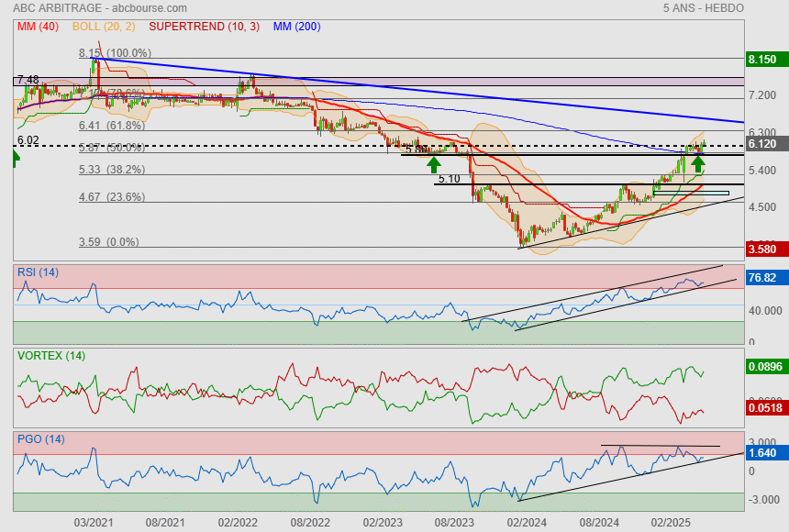Click the gray 6.120 current price tag
Screen dimensions: 789x532
pyautogui.click(x=762, y=145)
